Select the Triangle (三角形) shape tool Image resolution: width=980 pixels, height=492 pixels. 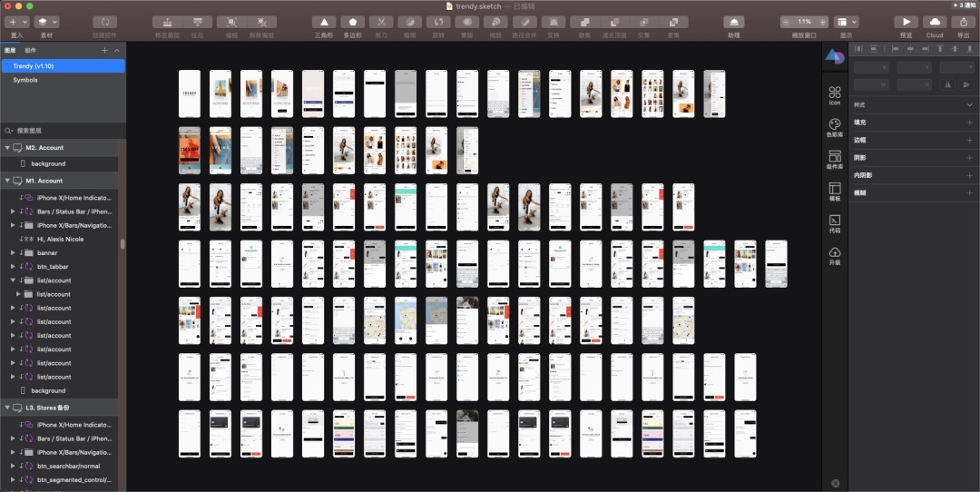click(323, 22)
